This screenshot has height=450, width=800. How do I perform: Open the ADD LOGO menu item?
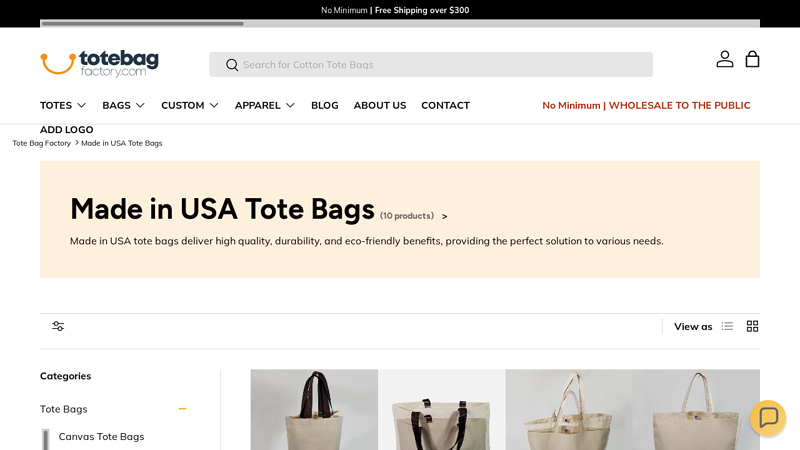[x=67, y=130]
